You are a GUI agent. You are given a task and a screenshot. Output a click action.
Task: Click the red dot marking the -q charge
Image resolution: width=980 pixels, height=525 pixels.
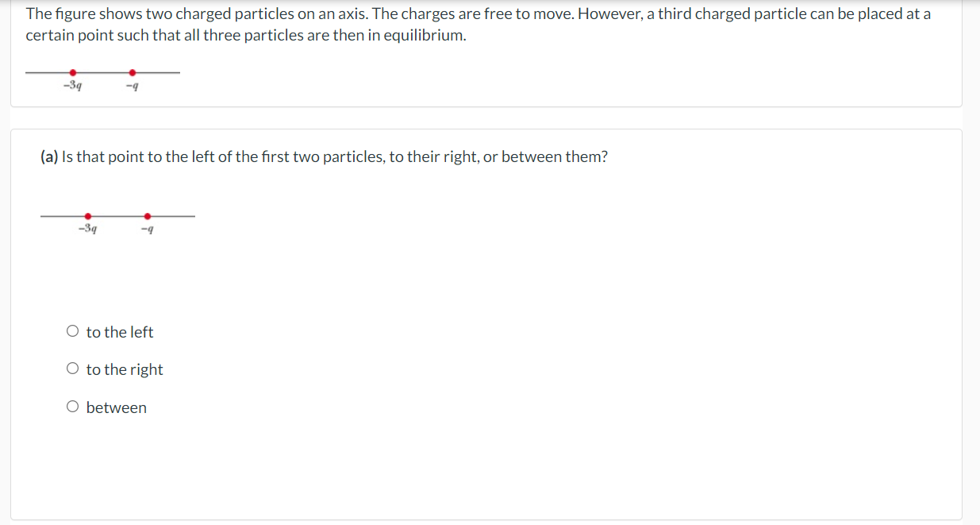click(x=133, y=71)
